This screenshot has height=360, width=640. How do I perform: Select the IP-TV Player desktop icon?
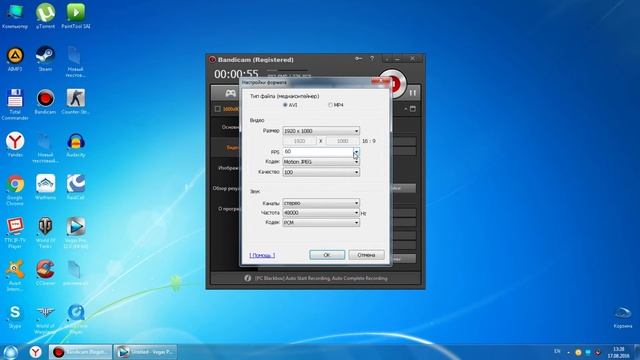[15, 233]
